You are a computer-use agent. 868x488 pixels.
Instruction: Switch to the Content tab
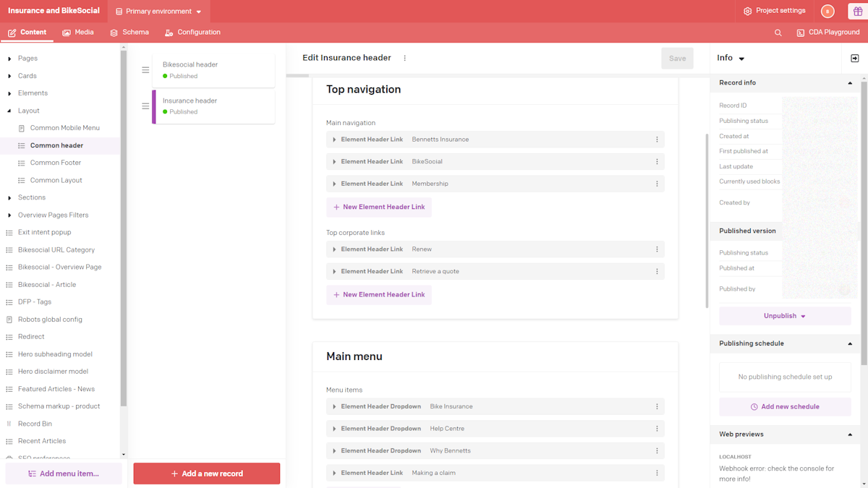[27, 33]
